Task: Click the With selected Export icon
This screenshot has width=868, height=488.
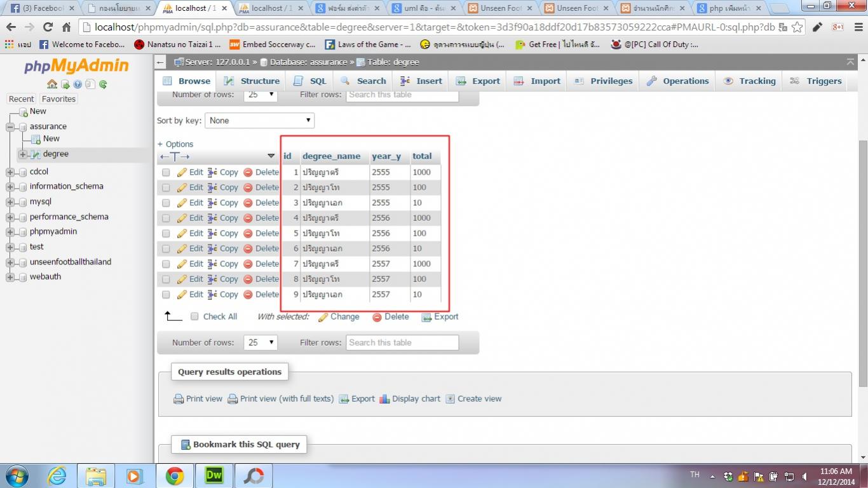Action: coord(426,317)
